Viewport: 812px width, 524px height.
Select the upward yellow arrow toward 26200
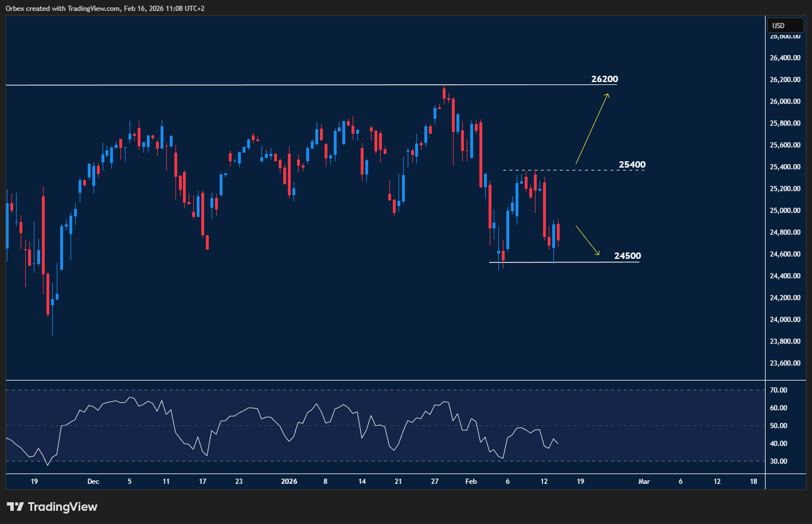click(x=592, y=129)
